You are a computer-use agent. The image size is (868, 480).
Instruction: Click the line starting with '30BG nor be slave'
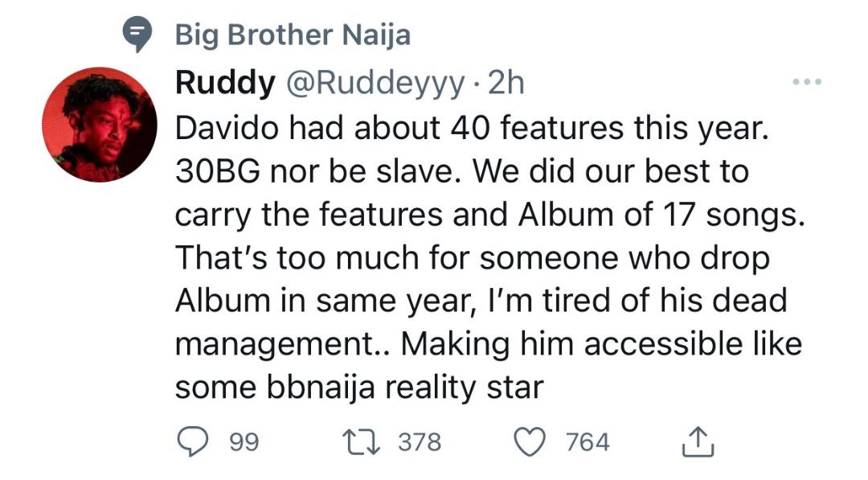pos(461,171)
